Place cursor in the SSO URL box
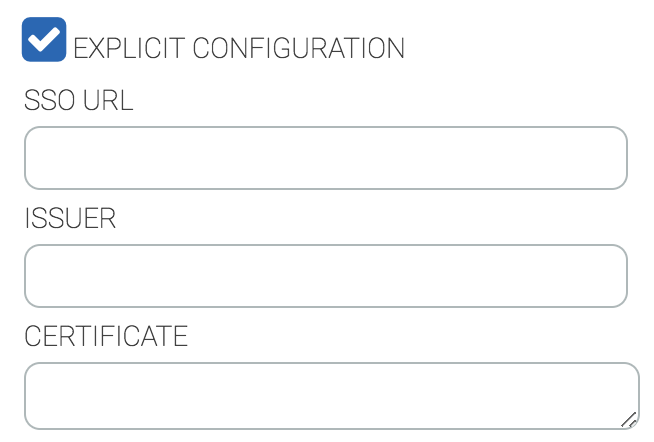Screen dimensions: 654x442 pos(325,158)
